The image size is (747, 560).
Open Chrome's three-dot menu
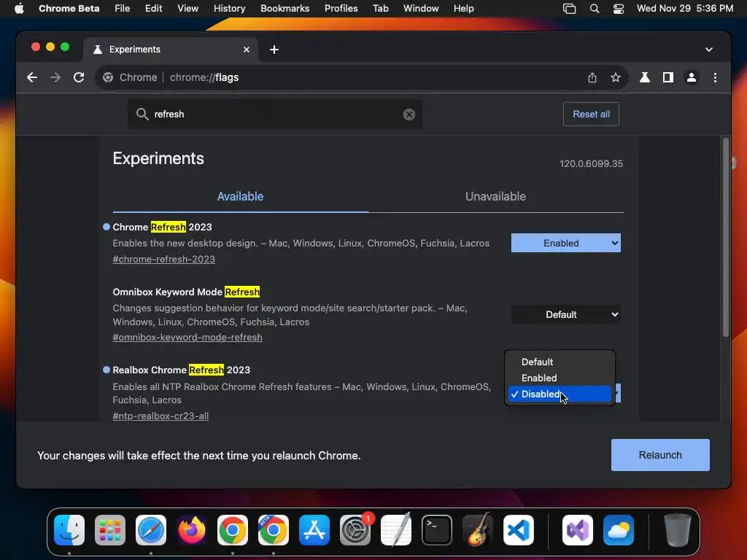click(715, 77)
